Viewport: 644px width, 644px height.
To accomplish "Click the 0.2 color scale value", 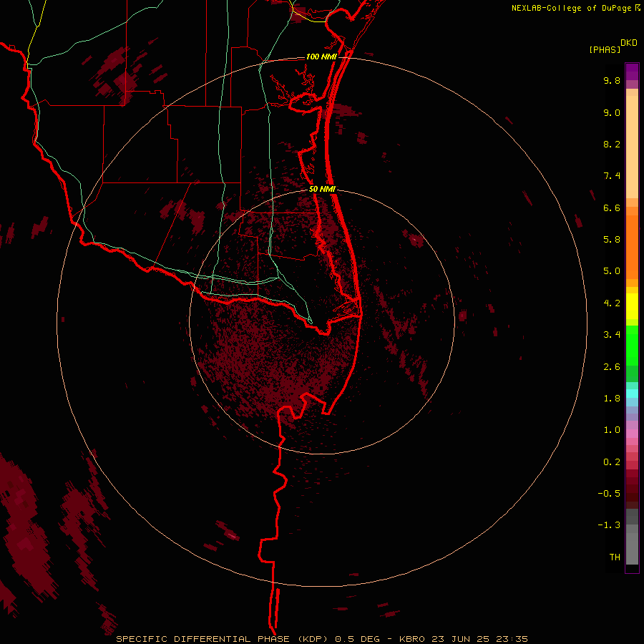I will tap(612, 462).
